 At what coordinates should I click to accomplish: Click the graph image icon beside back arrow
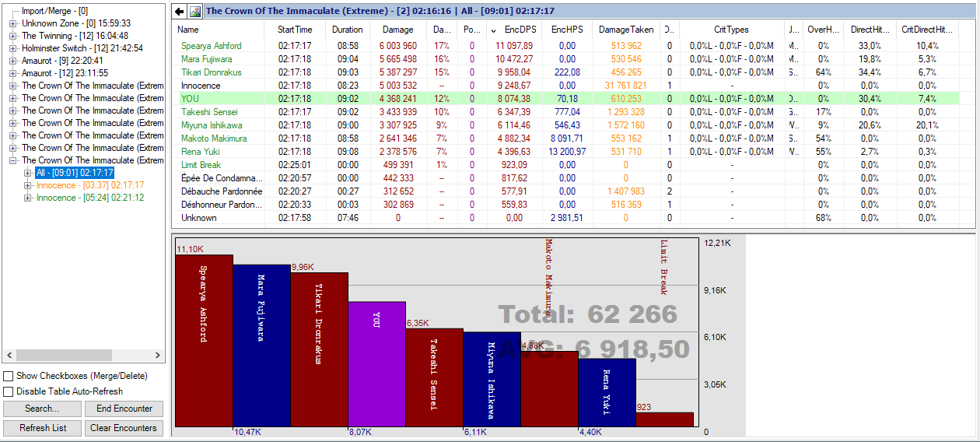(x=195, y=12)
